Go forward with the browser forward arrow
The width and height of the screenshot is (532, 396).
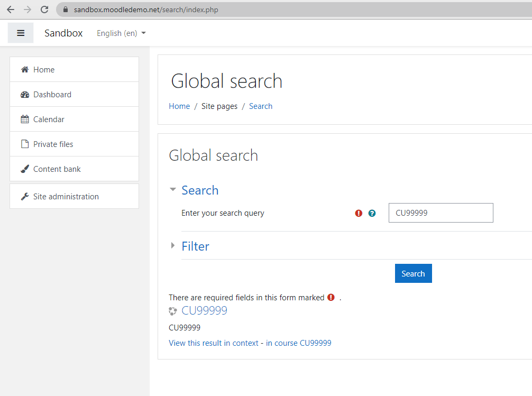click(x=27, y=10)
